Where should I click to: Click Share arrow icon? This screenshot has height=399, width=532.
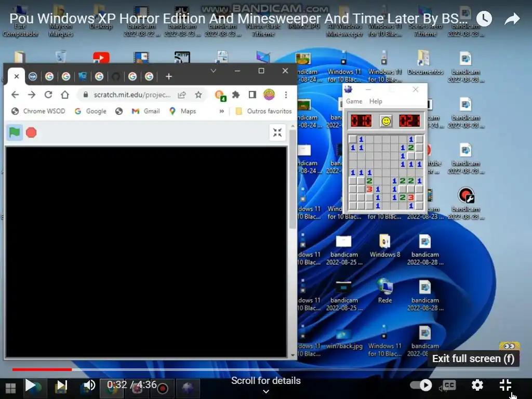(x=512, y=19)
